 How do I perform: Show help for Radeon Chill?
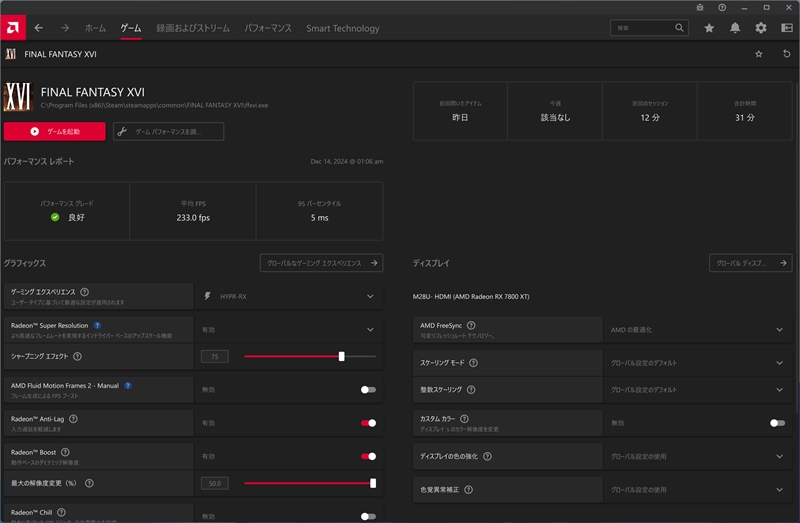(x=61, y=512)
